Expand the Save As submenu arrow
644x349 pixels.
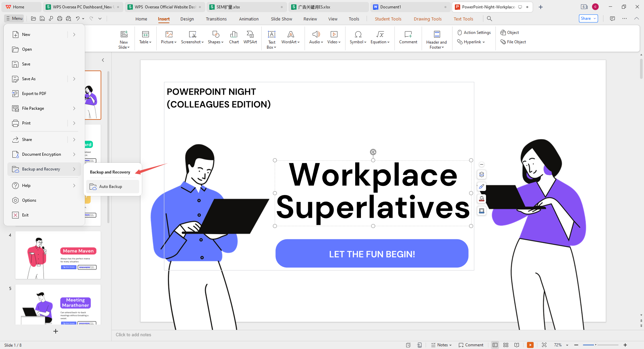coord(74,79)
